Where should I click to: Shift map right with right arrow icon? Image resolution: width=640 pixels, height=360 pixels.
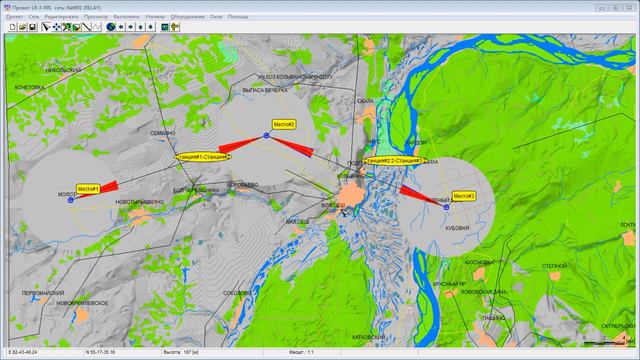tap(131, 27)
